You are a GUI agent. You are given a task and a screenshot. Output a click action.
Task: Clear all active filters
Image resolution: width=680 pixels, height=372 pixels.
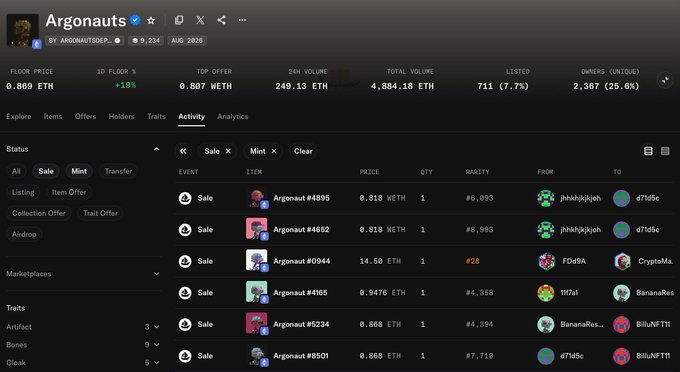tap(303, 151)
